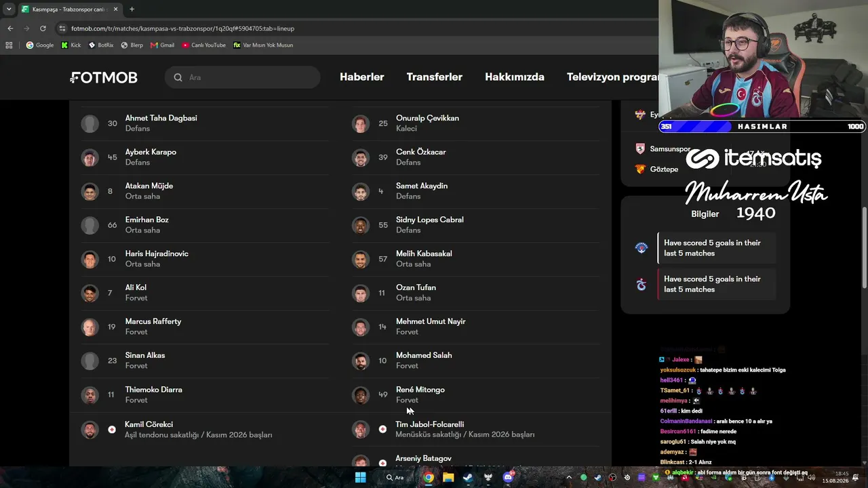Open the Blerp bookmark
The height and width of the screenshot is (488, 868).
tap(132, 45)
